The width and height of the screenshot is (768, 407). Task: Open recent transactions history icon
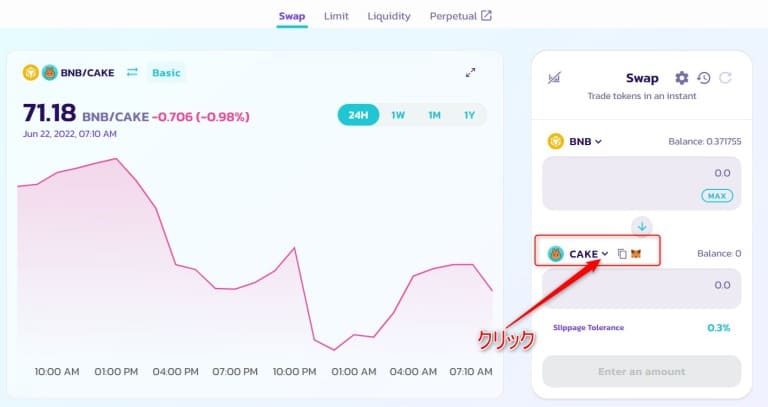pyautogui.click(x=704, y=78)
